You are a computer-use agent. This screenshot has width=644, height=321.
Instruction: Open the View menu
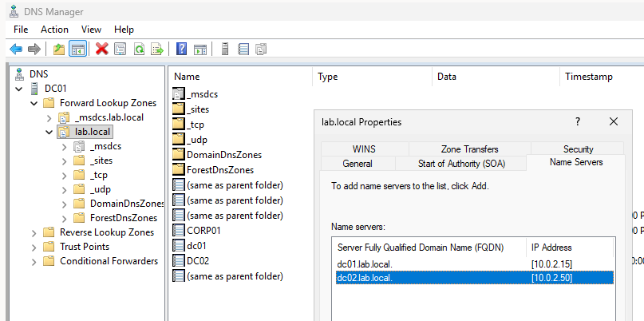[x=91, y=29]
